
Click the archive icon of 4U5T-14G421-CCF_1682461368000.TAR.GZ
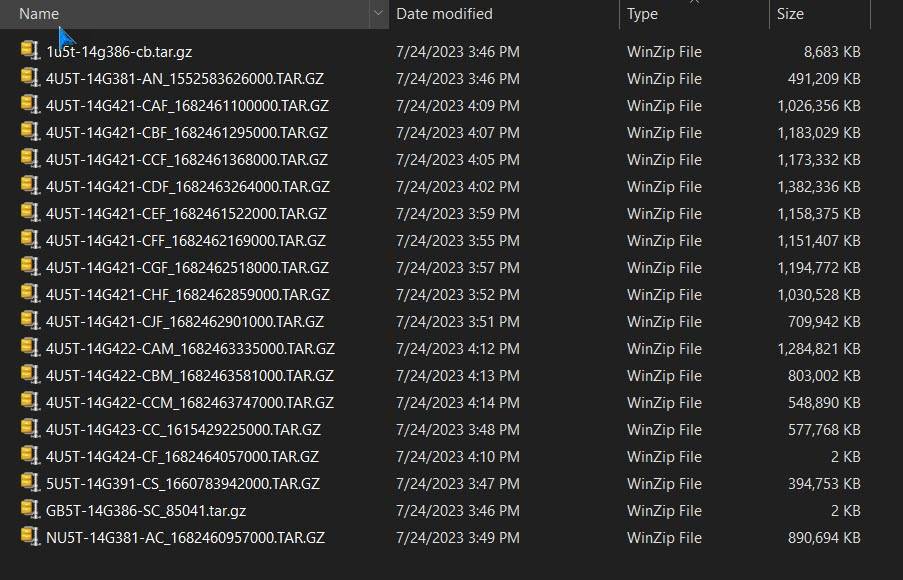pos(30,158)
